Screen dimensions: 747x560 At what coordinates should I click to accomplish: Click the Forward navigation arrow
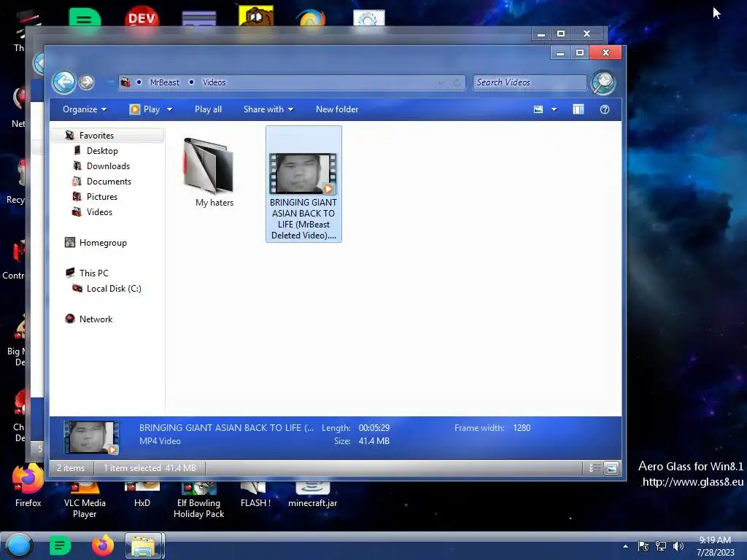pos(86,82)
